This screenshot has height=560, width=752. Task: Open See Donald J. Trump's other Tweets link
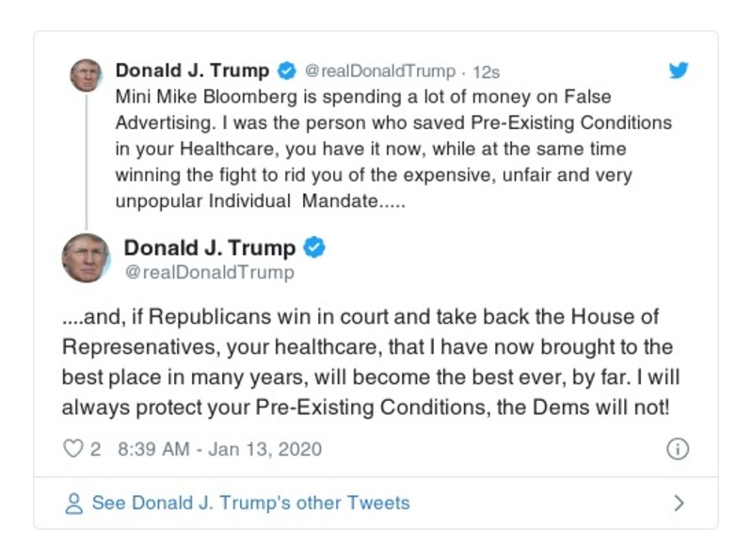coord(250,503)
